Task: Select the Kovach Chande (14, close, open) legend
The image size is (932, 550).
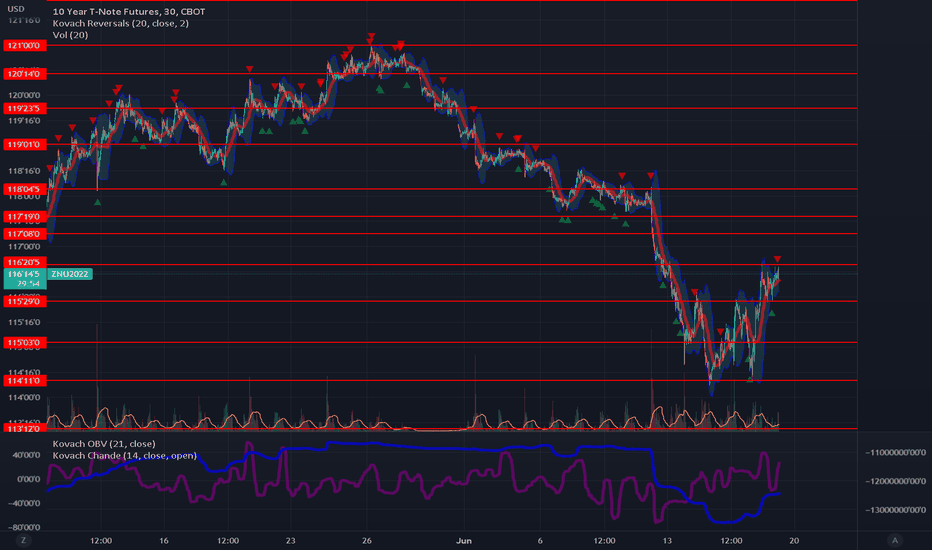Action: (x=124, y=455)
